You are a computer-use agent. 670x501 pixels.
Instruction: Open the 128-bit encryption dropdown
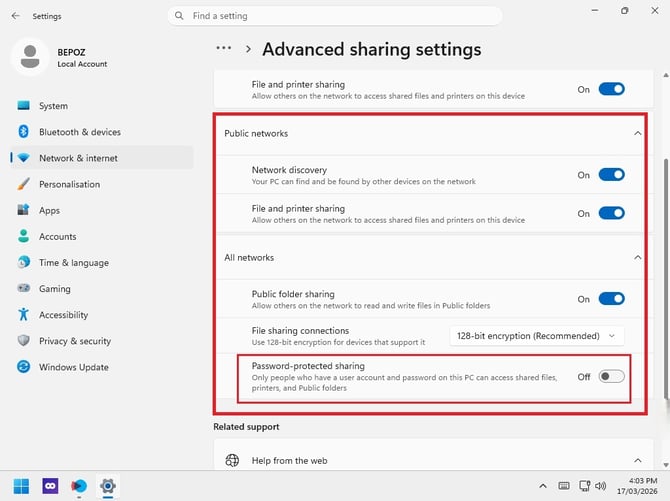pos(536,336)
